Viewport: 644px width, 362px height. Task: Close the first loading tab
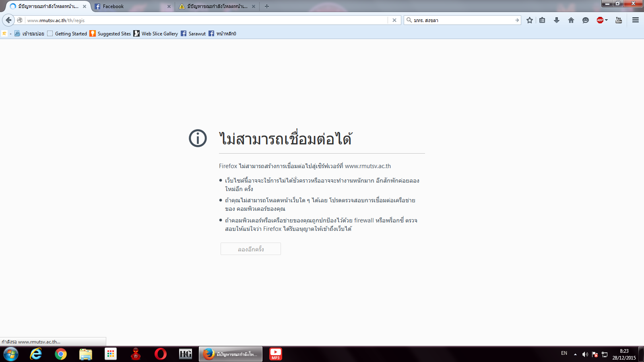pyautogui.click(x=85, y=6)
